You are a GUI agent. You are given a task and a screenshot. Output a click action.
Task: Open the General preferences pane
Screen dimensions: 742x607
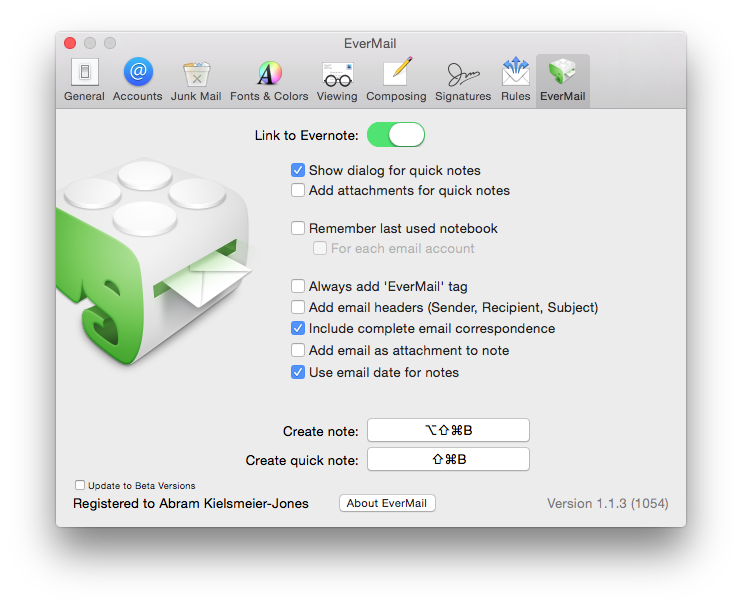84,80
